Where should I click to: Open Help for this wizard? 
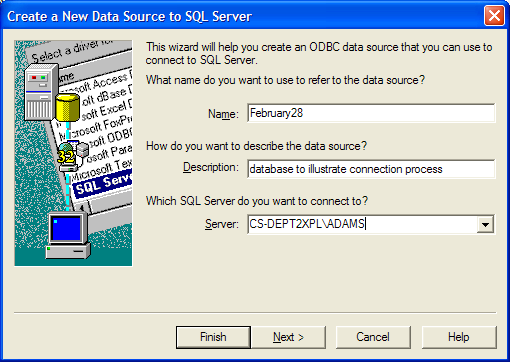pos(459,337)
